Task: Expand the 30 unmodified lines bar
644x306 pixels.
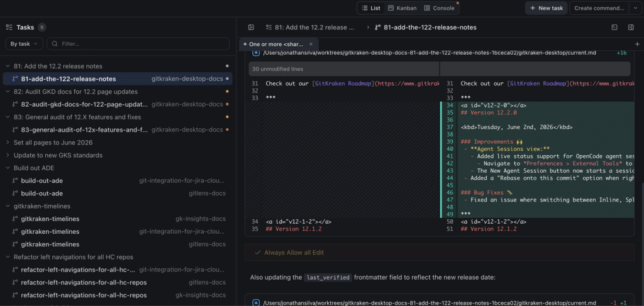Action: point(439,69)
